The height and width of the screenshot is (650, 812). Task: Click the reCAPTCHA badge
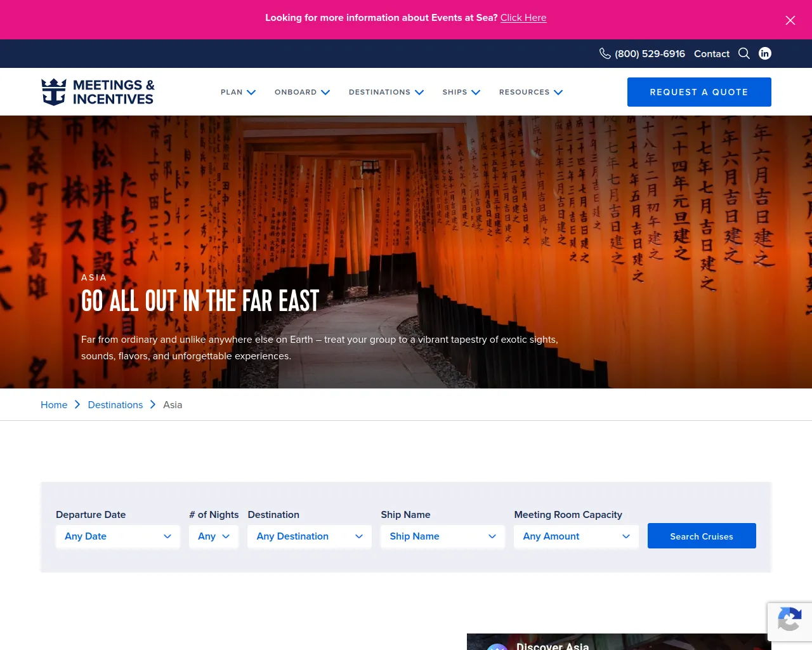pos(790,622)
